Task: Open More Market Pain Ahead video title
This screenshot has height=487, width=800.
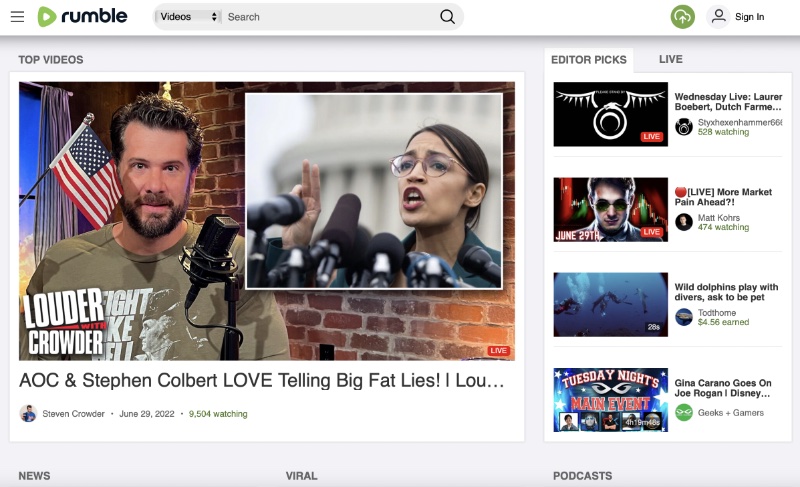Action: click(x=723, y=197)
